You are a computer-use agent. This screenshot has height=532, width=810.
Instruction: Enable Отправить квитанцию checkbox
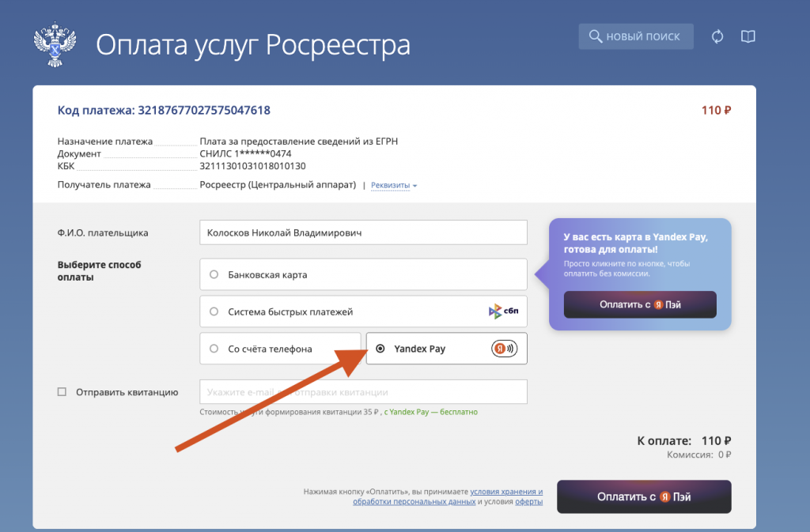[62, 392]
